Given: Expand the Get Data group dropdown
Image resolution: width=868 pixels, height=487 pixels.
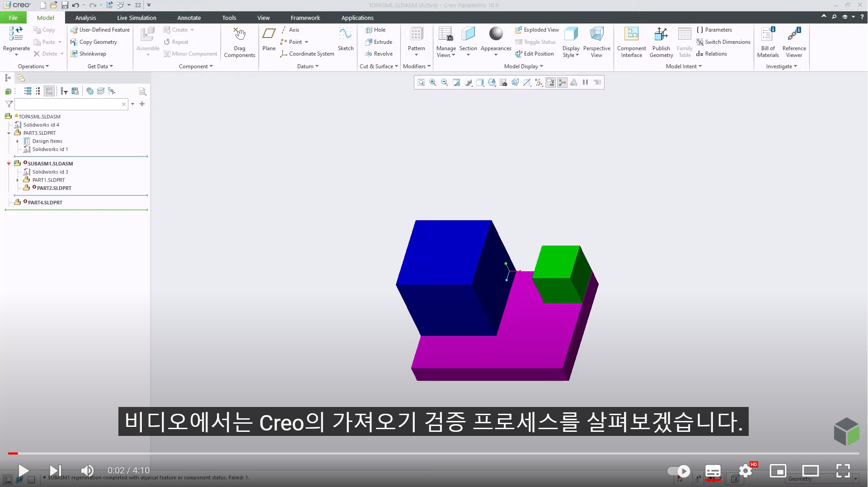Looking at the screenshot, I should pyautogui.click(x=100, y=66).
